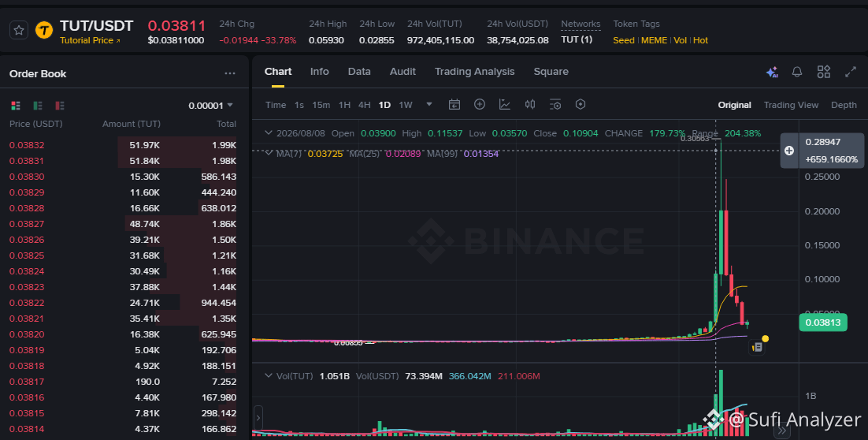This screenshot has width=868, height=440.
Task: Click the TUT coin logo
Action: tap(44, 31)
